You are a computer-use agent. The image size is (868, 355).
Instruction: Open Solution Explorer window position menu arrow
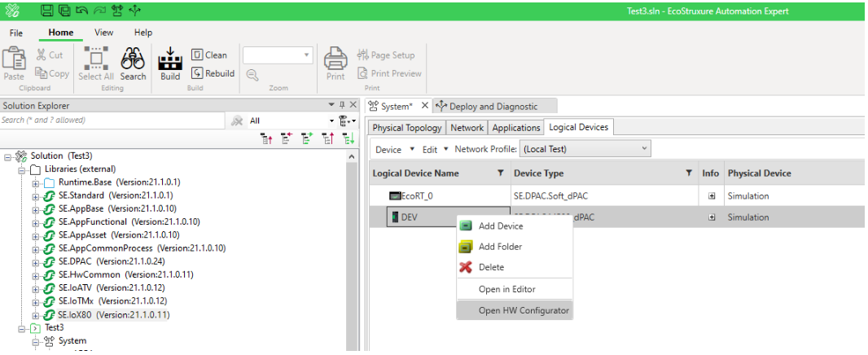[x=331, y=105]
